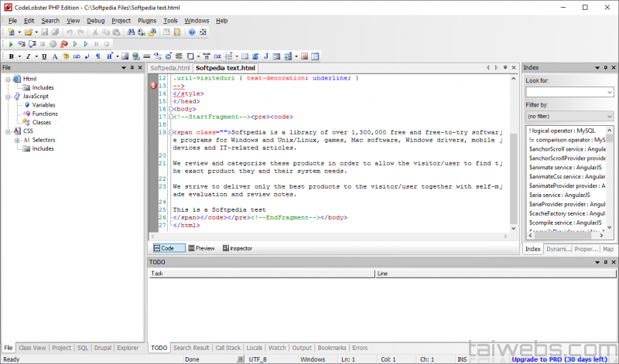The width and height of the screenshot is (619, 364).
Task: Click the Cut scissors icon
Action: coord(95,32)
